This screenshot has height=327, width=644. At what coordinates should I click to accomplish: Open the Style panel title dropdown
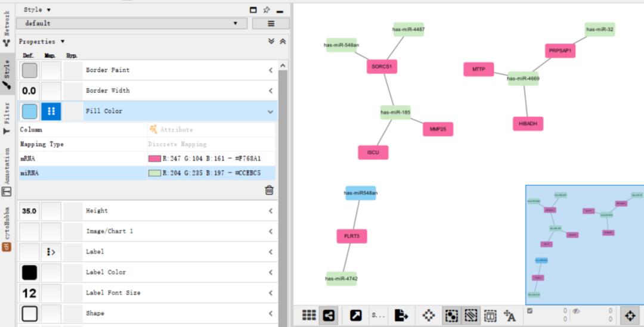click(x=37, y=10)
